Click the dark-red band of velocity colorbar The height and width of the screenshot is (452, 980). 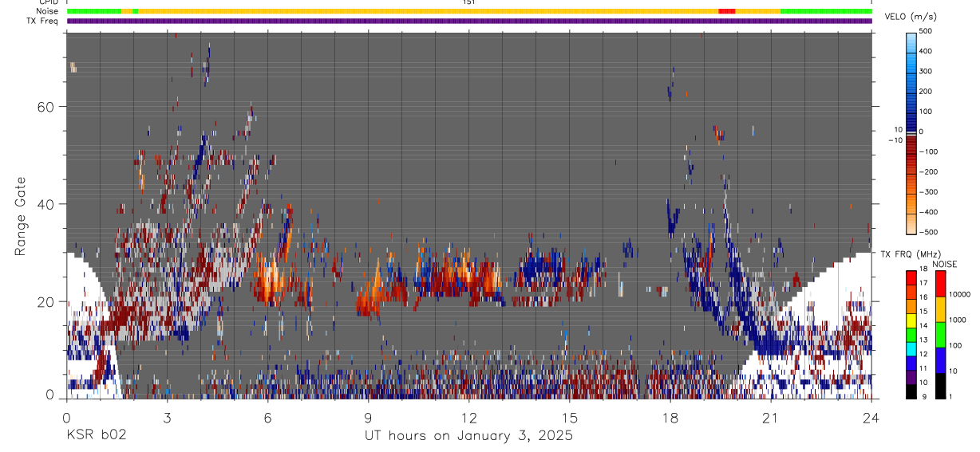click(912, 143)
